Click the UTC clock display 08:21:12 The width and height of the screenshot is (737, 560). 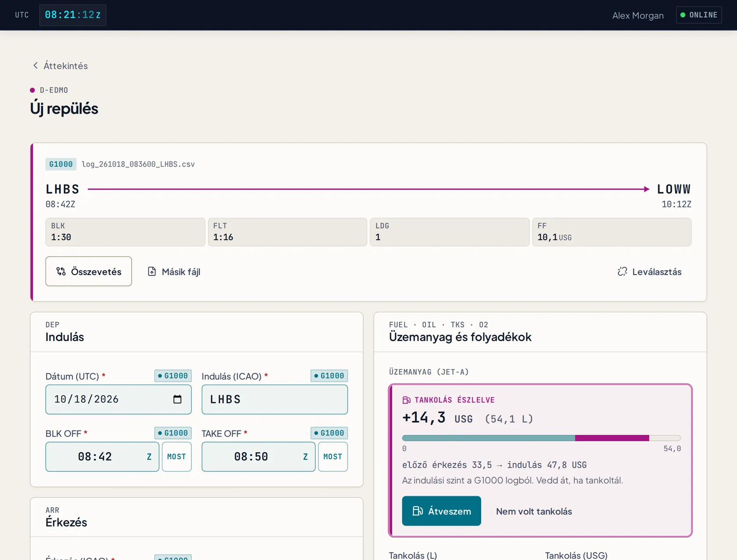(x=73, y=15)
